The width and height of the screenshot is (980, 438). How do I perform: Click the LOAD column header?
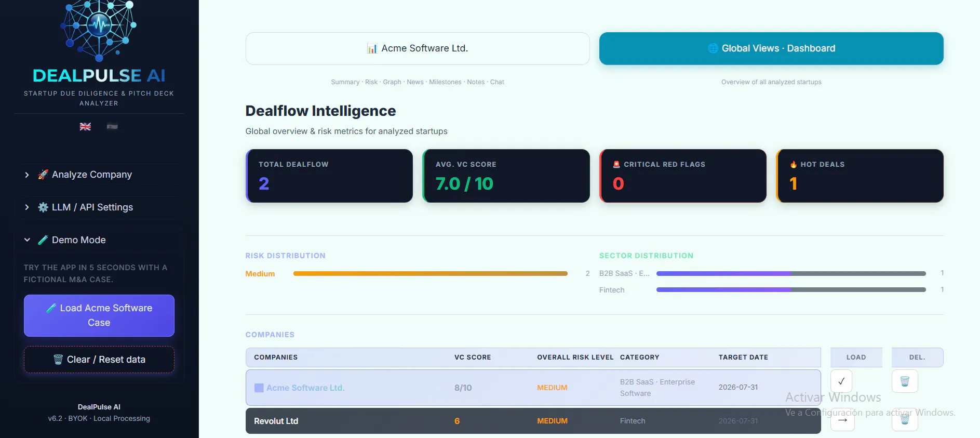point(856,357)
